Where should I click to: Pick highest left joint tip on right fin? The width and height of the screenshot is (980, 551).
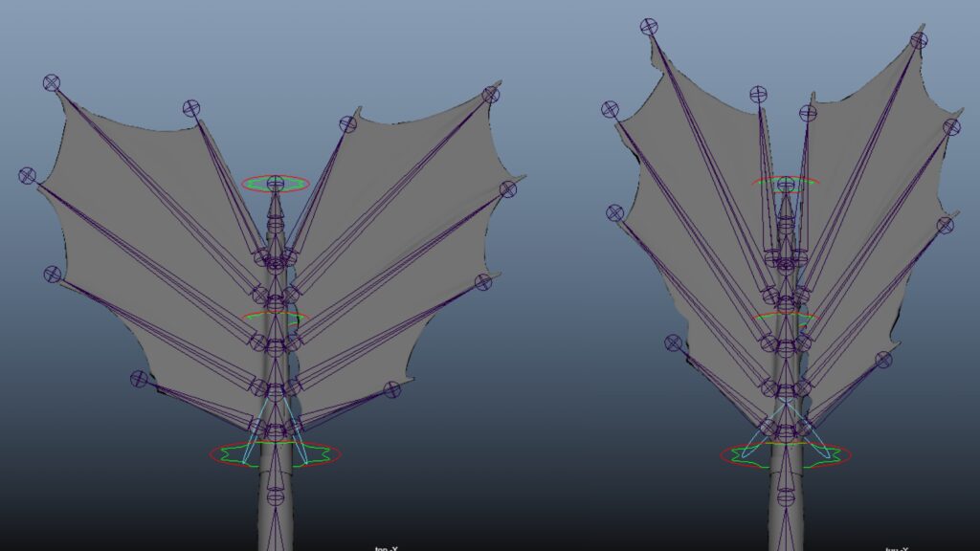(649, 27)
